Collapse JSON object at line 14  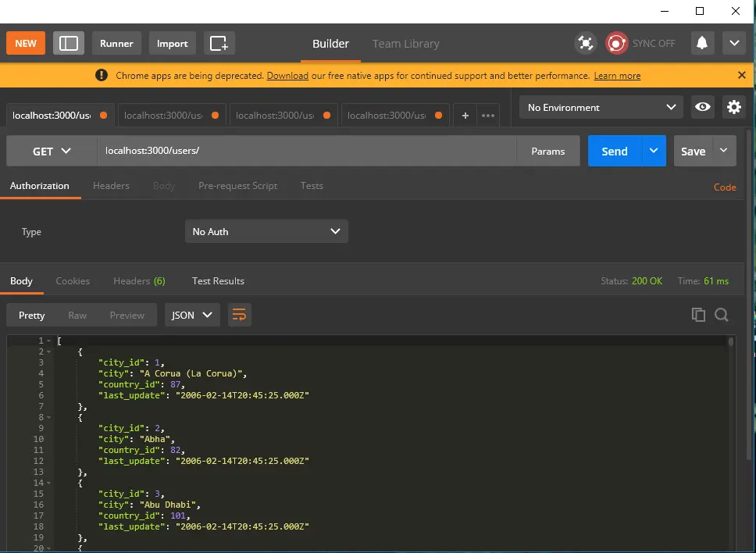tap(48, 483)
